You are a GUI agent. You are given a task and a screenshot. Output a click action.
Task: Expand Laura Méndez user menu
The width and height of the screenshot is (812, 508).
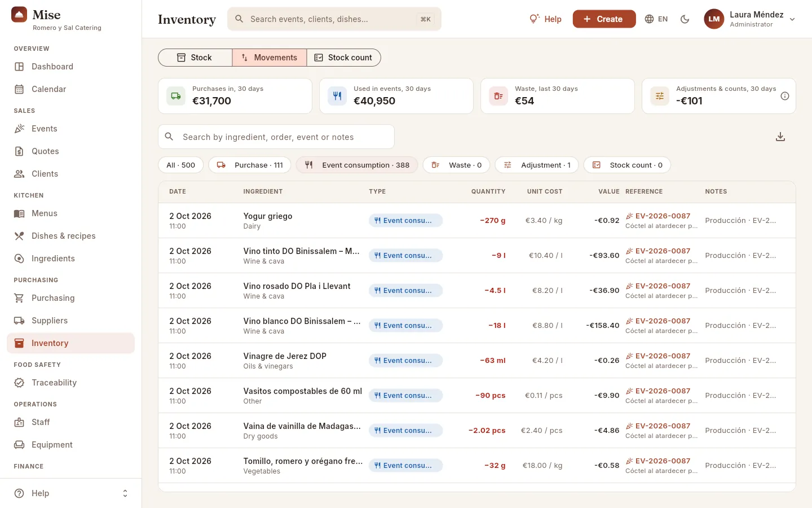(750, 19)
